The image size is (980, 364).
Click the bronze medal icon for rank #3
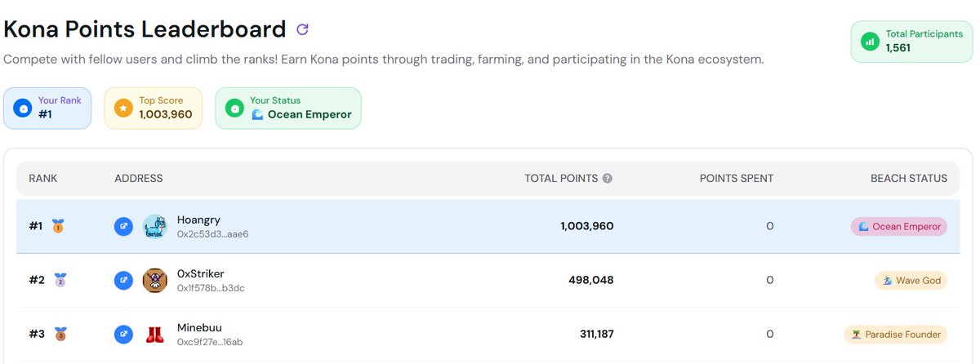pyautogui.click(x=60, y=334)
